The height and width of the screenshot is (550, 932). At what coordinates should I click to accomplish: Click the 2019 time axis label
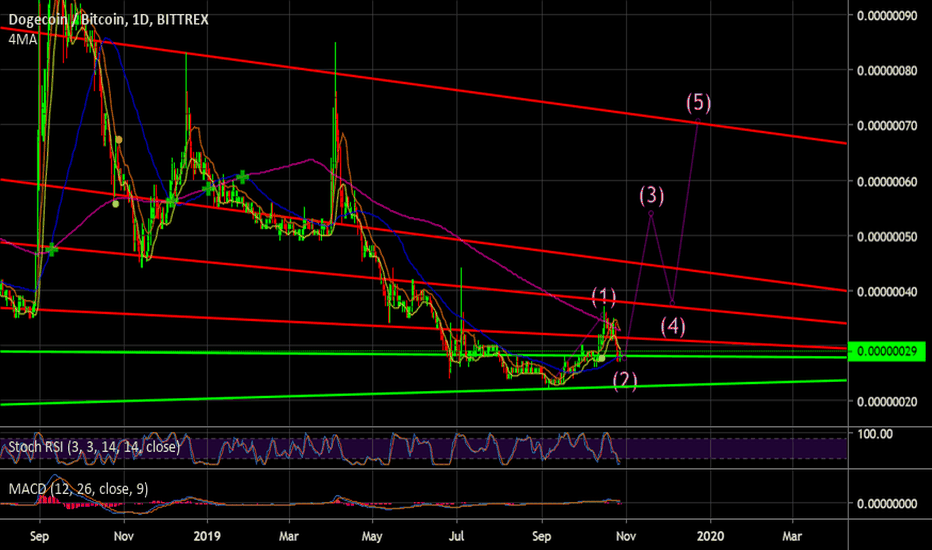[x=207, y=536]
